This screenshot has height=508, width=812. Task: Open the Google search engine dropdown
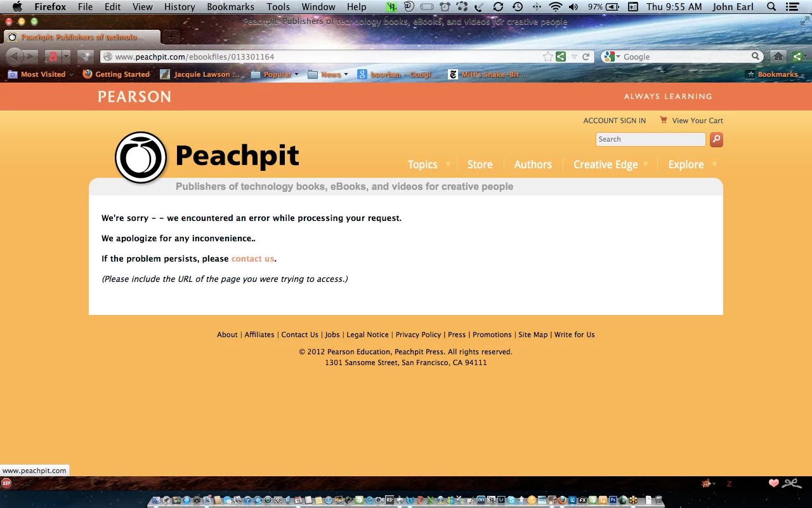pos(612,57)
